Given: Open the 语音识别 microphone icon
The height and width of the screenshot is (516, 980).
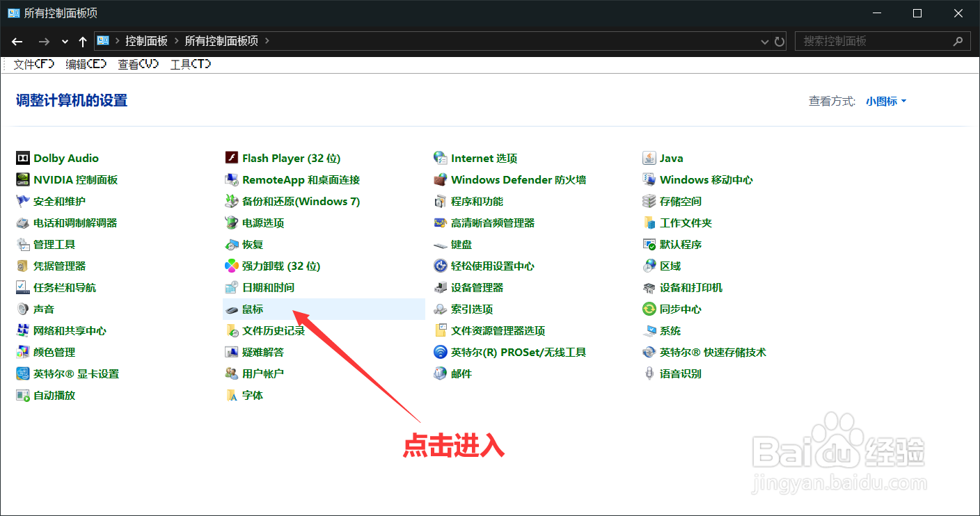Looking at the screenshot, I should (x=649, y=373).
